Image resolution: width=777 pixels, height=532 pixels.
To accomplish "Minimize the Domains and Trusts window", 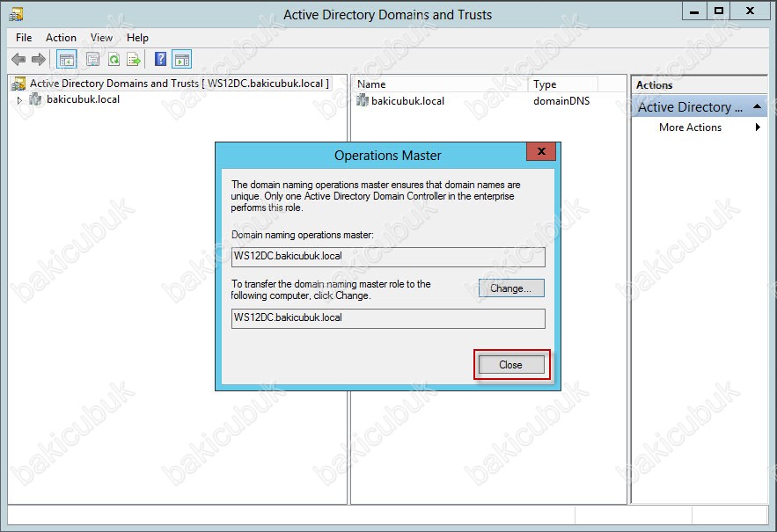I will 694,11.
